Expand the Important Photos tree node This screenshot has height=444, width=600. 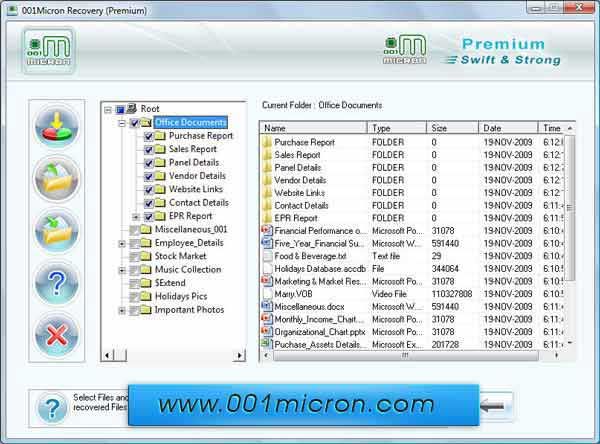122,310
